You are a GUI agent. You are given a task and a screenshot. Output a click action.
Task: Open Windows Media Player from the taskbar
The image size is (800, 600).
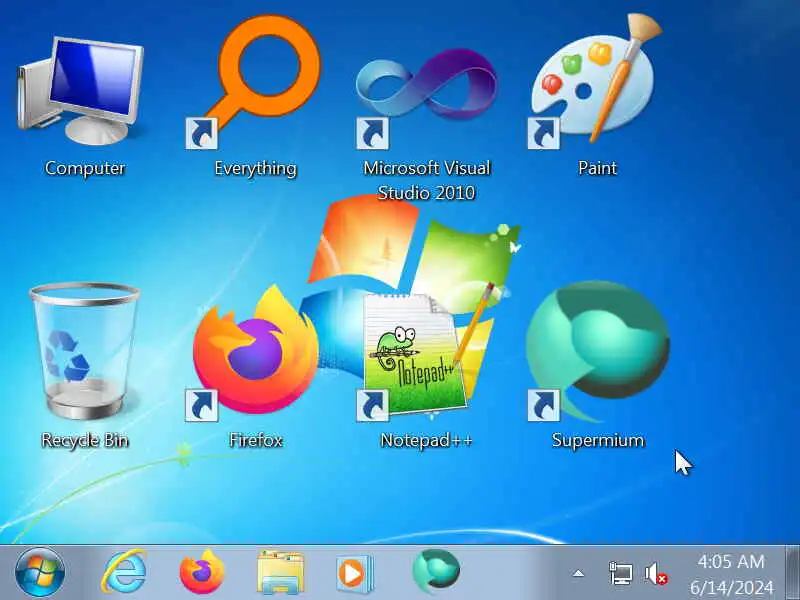coord(355,573)
